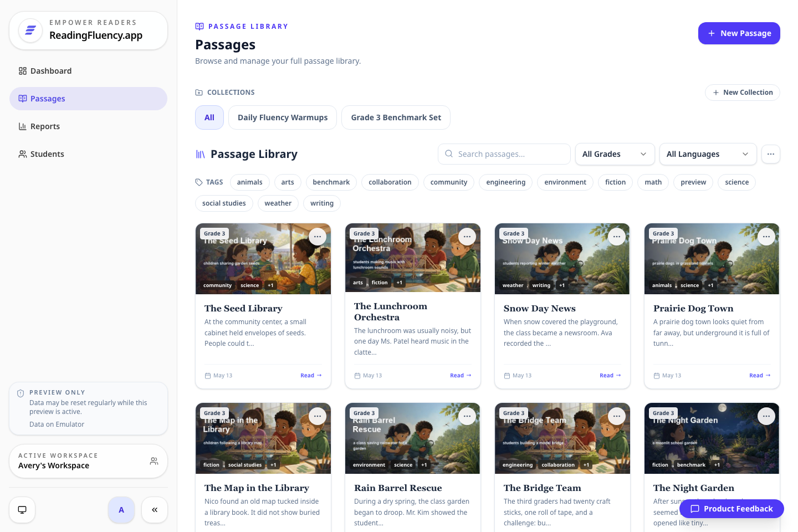Open The Map in the Library title
798x532 pixels.
(257, 488)
